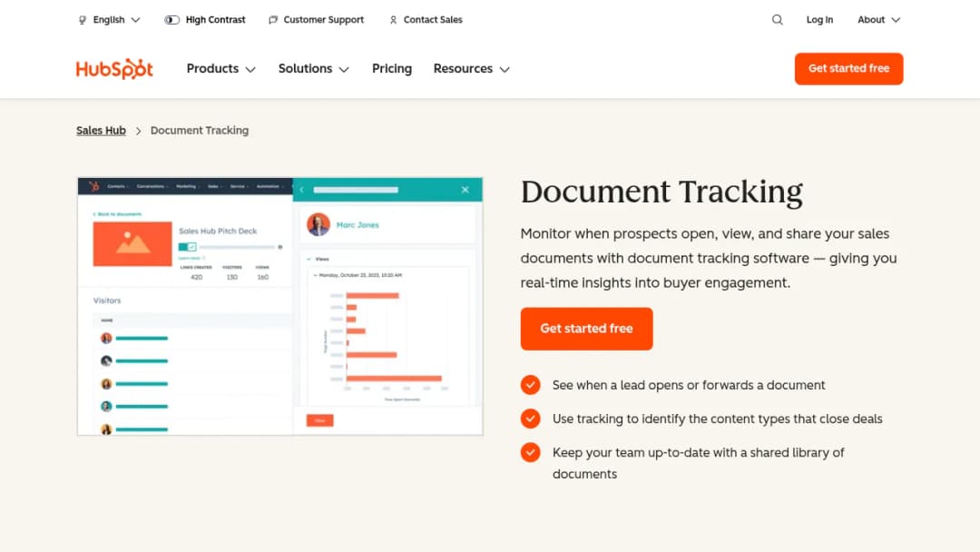Expand the Resources menu
This screenshot has height=552, width=980.
pos(471,69)
